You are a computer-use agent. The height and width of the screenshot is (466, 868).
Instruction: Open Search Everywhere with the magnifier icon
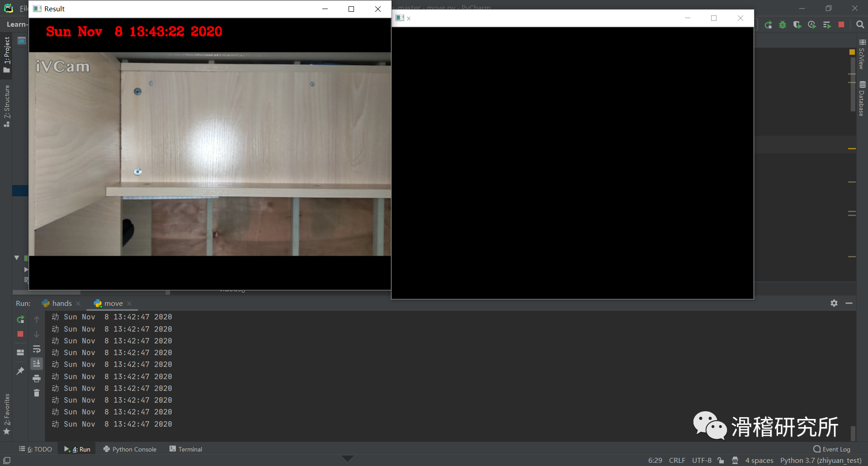tap(860, 25)
